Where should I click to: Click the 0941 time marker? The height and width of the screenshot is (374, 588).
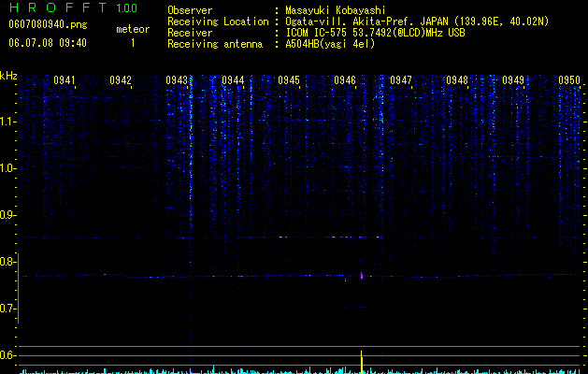(65, 80)
